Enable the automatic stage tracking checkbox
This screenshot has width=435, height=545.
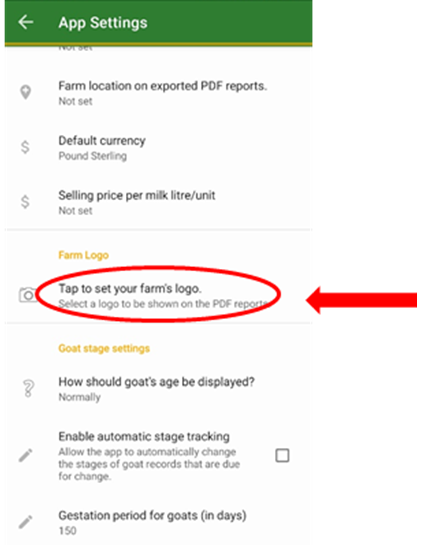pos(282,455)
